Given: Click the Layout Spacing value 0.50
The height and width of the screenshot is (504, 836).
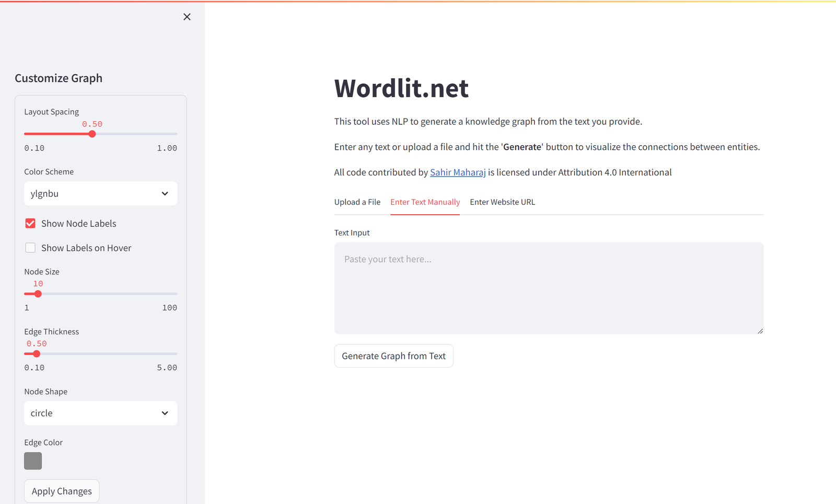Looking at the screenshot, I should 92,124.
